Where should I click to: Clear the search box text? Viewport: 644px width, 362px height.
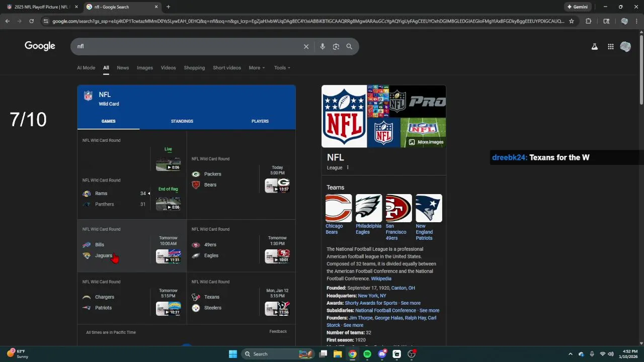point(306,46)
